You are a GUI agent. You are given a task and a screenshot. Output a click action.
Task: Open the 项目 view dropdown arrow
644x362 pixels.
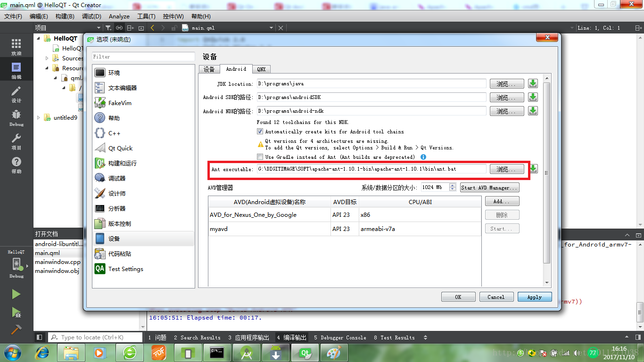(x=99, y=28)
